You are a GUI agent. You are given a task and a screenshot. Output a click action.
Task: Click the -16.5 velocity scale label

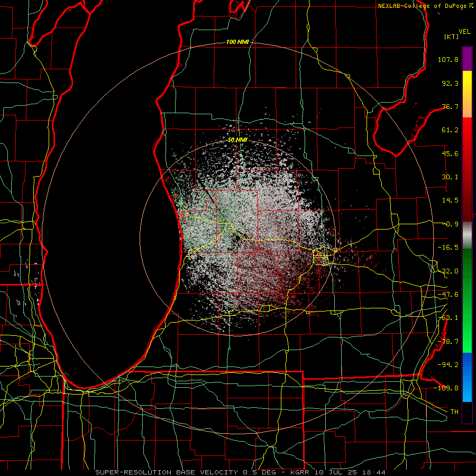(448, 248)
